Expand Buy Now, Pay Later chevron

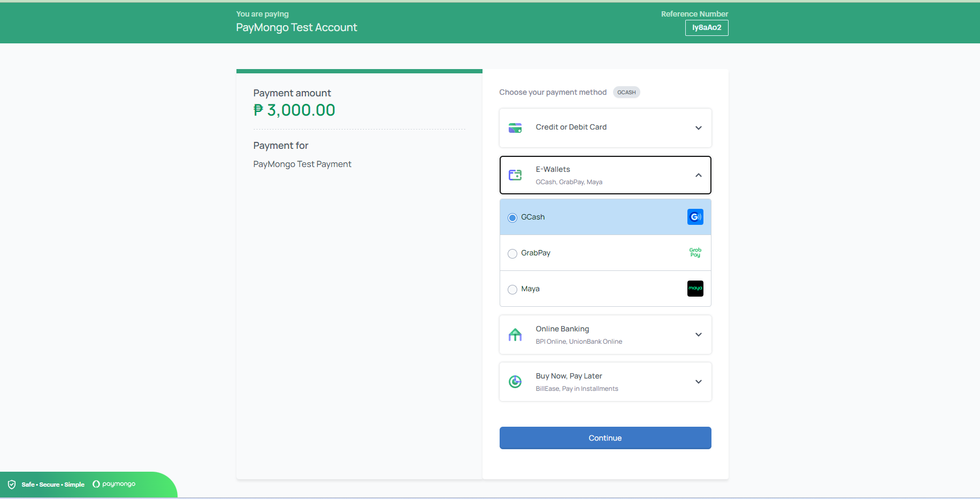point(698,382)
